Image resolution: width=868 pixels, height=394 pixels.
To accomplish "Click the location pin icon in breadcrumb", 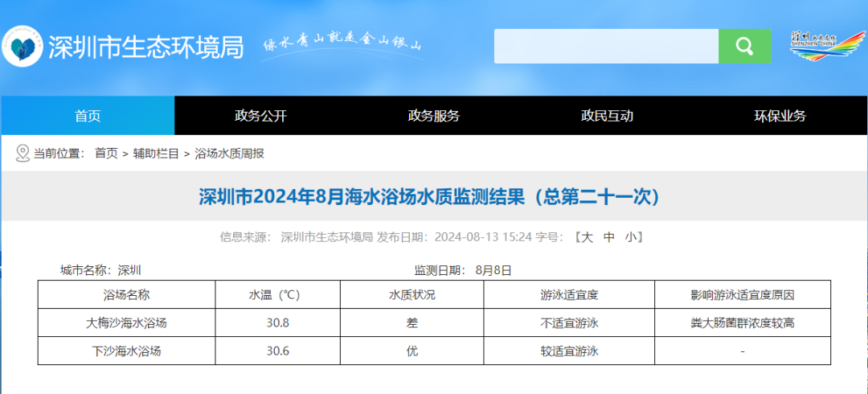I will pyautogui.click(x=23, y=153).
